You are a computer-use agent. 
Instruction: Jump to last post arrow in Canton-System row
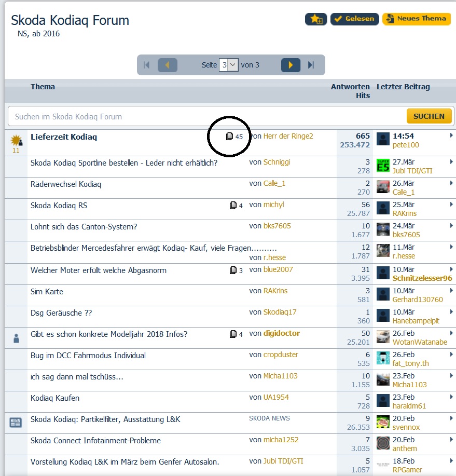[x=451, y=225]
